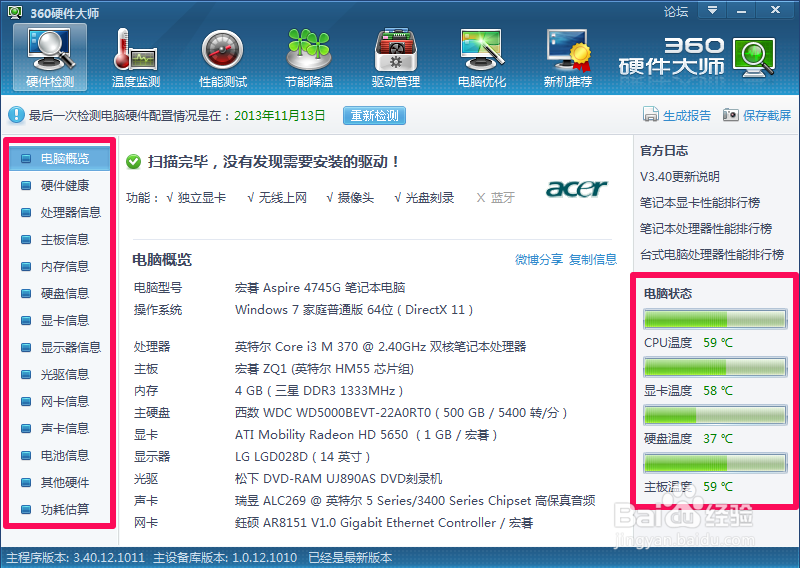Screen dimensions: 800x568
Task: Click the 4 GB 三星 DDR3 memory text
Action: [x=319, y=391]
